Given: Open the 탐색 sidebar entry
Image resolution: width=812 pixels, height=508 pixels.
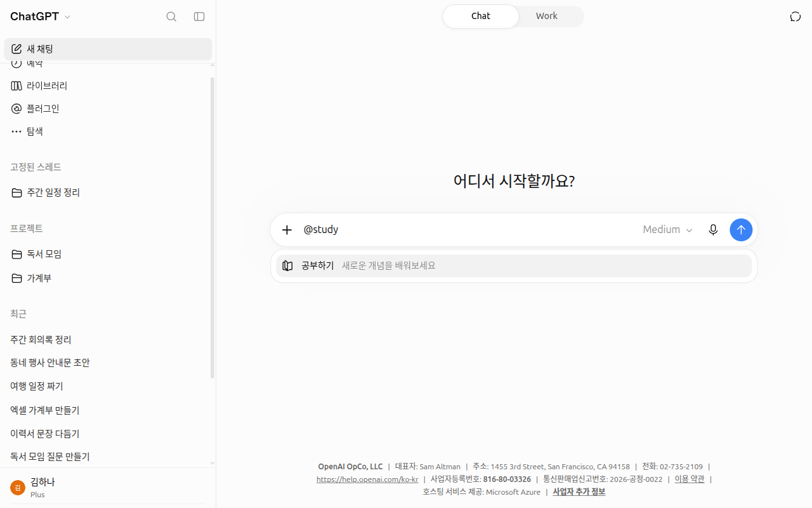Looking at the screenshot, I should click(x=108, y=131).
